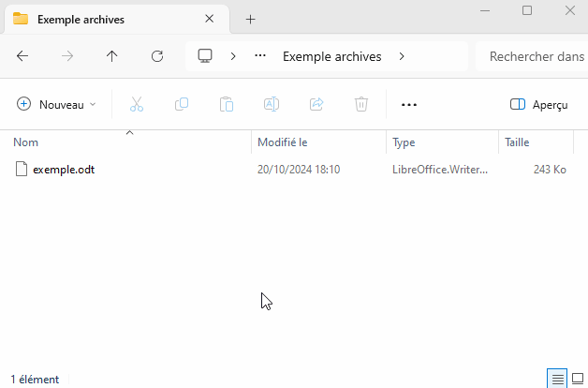Open the Nouveau dropdown menu
The height and width of the screenshot is (388, 588).
[x=57, y=104]
